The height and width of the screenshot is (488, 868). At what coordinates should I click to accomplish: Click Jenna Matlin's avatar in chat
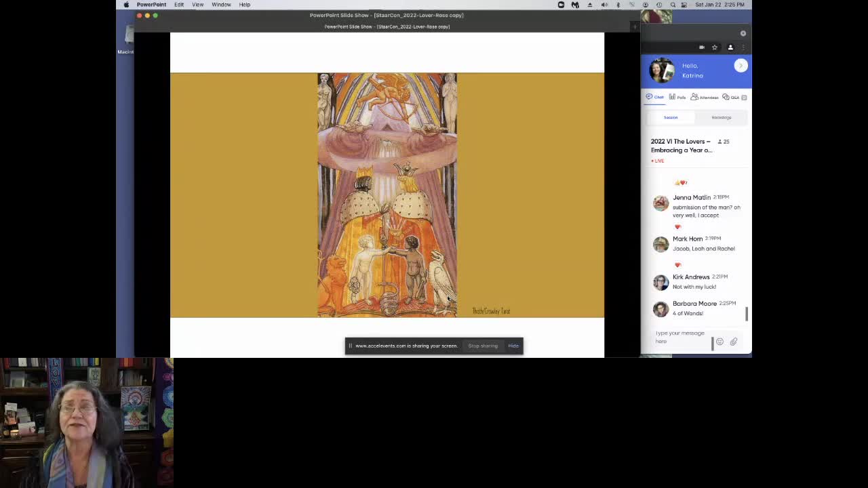click(x=660, y=203)
